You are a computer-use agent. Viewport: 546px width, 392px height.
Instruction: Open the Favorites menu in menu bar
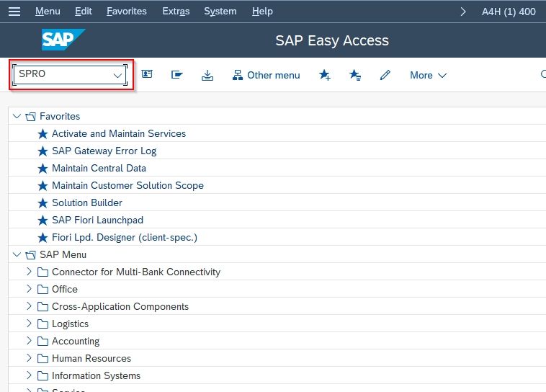pyautogui.click(x=127, y=12)
